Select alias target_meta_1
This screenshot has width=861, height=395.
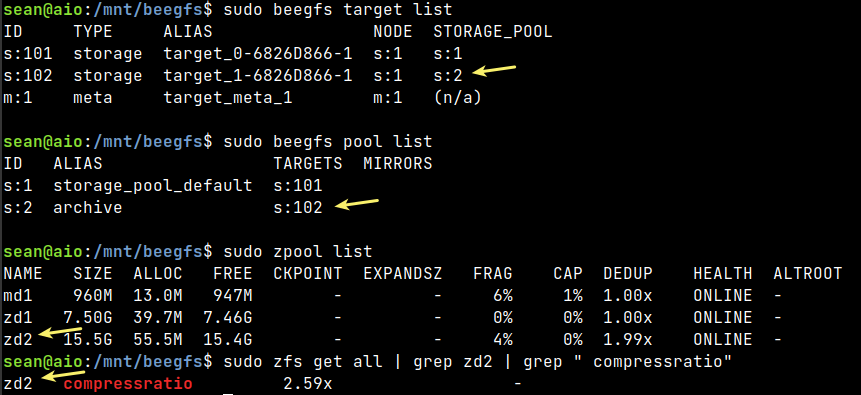[x=228, y=98]
